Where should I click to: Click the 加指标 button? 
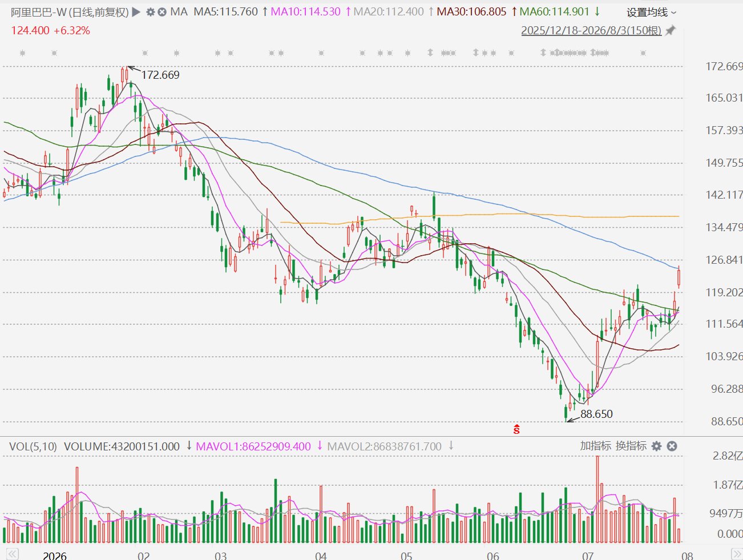596,446
